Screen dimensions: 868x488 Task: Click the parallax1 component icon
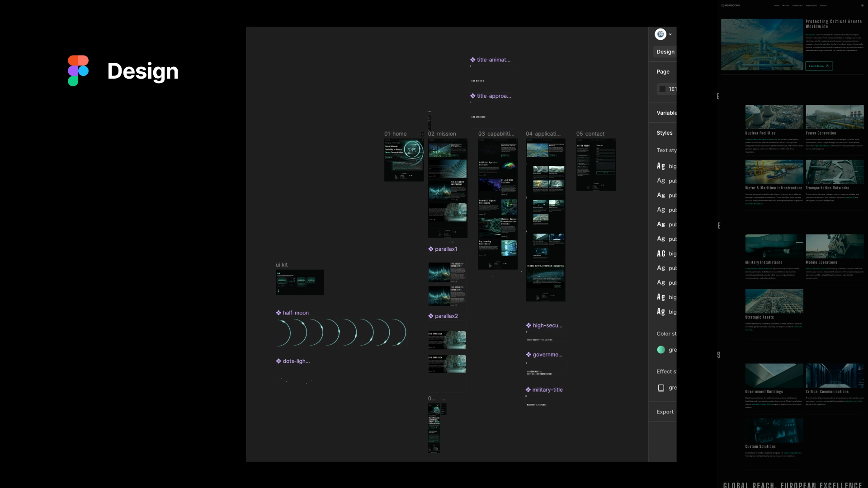[x=431, y=249]
